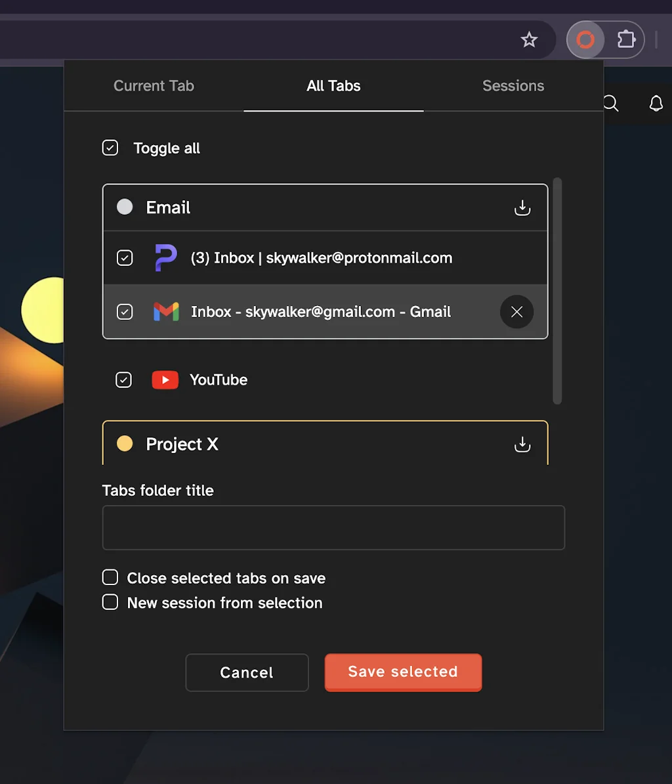Uncheck the Toggle all checkbox

click(x=110, y=147)
